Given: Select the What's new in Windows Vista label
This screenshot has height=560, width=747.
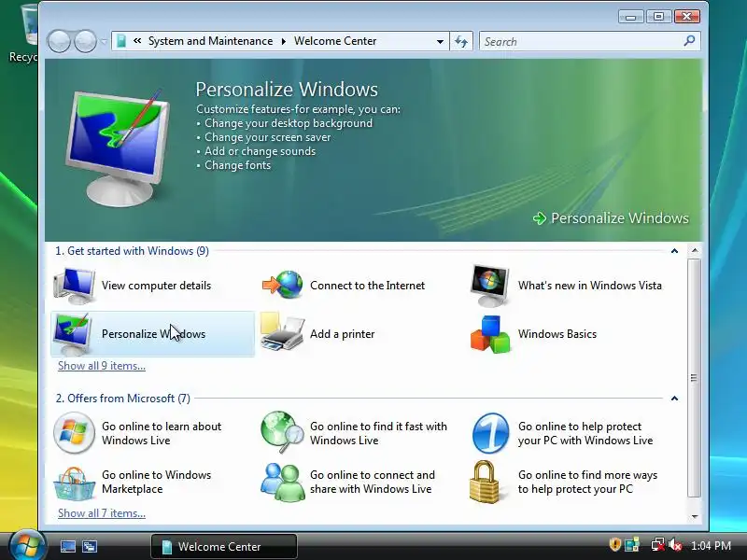Looking at the screenshot, I should [x=590, y=286].
